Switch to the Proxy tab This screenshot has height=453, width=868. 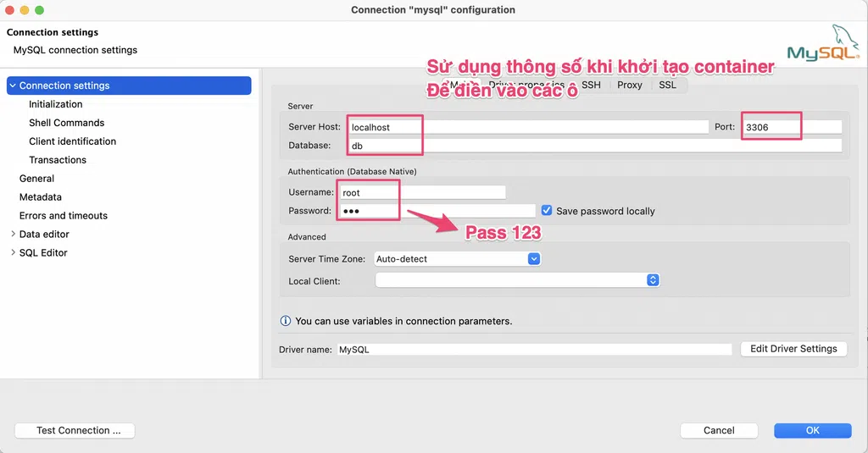630,85
